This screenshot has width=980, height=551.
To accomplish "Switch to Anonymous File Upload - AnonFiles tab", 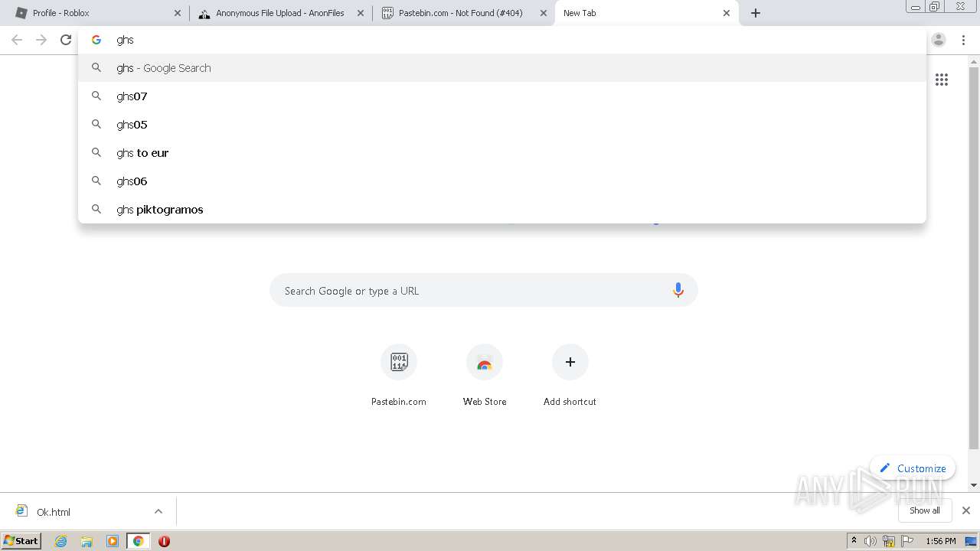I will 280,13.
